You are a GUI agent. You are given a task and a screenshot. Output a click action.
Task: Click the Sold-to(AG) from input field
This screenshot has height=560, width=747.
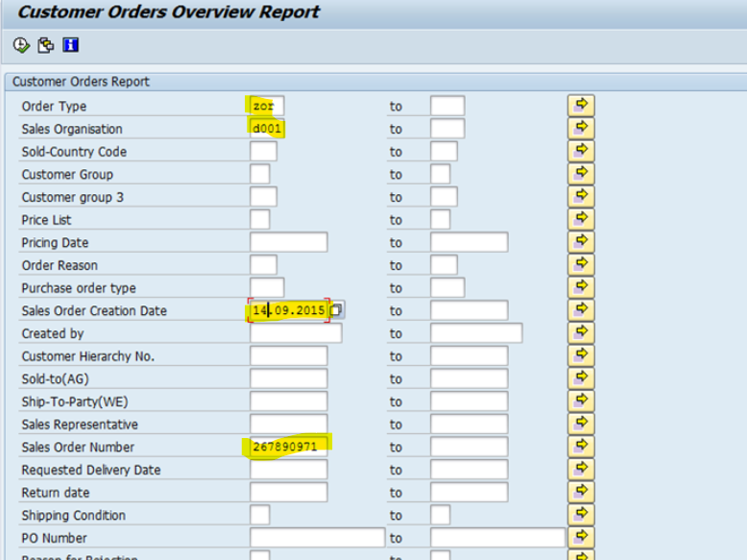(288, 378)
